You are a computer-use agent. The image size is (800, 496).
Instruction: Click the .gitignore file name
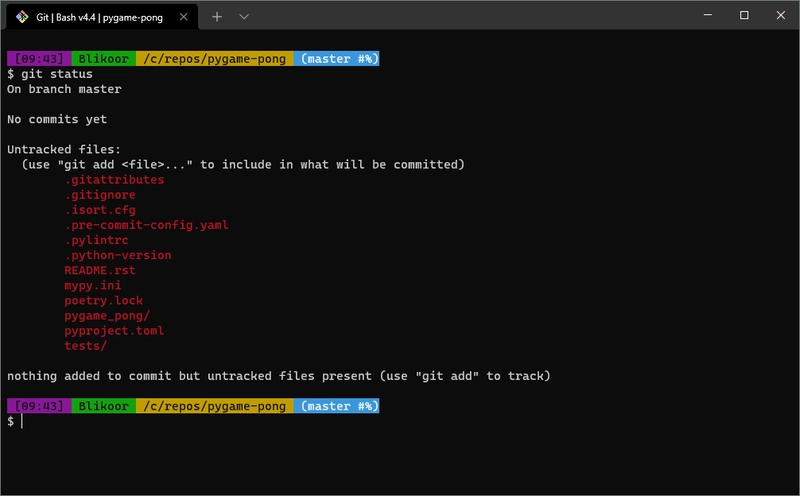point(100,195)
